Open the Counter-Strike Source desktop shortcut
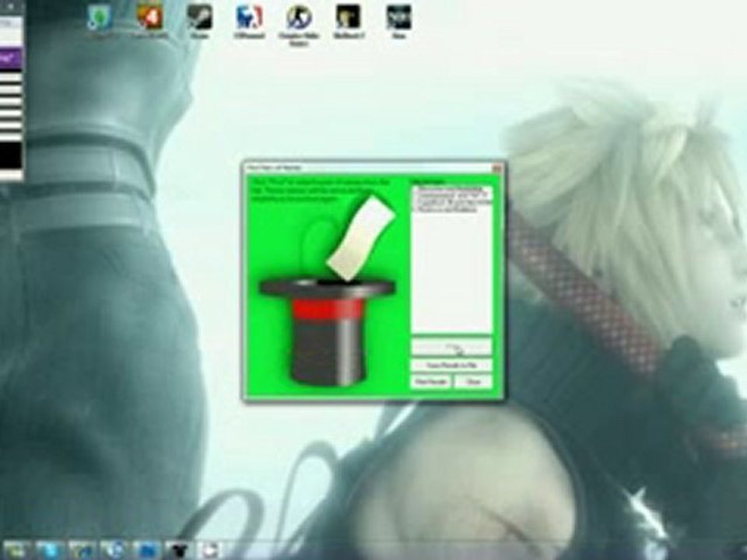This screenshot has width=747, height=560. [x=299, y=25]
